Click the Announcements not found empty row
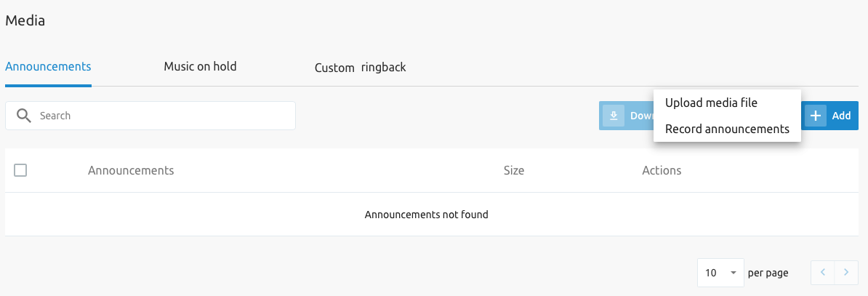Image resolution: width=868 pixels, height=296 pixels. click(x=432, y=214)
